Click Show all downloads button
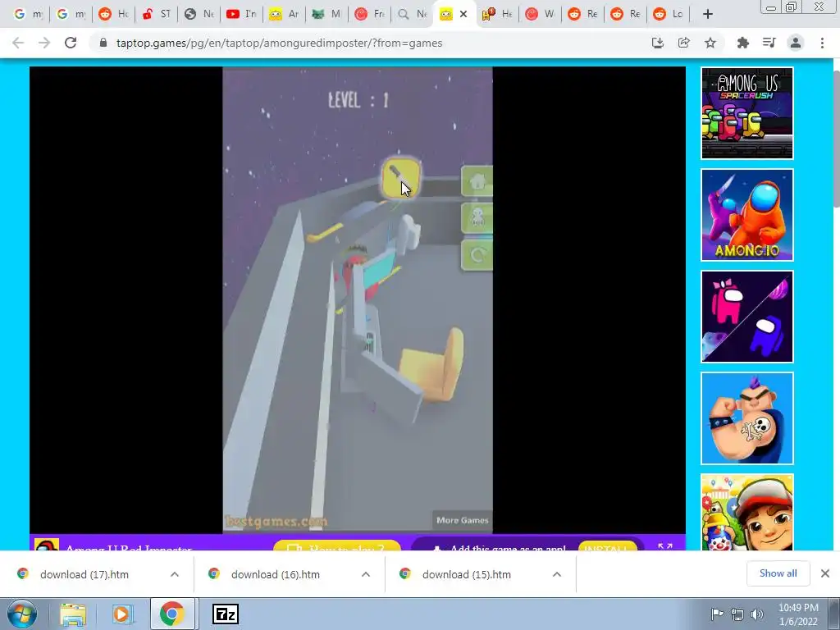The image size is (840, 630). click(x=778, y=573)
